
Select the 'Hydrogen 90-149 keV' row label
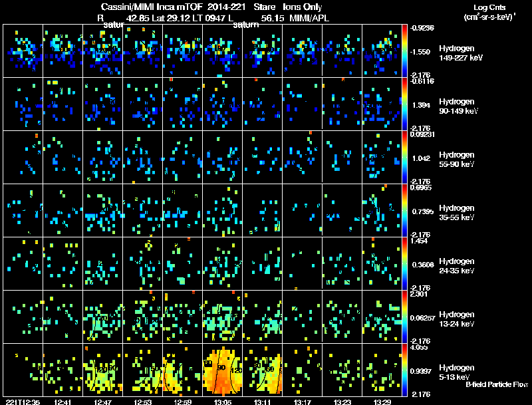tap(458, 106)
